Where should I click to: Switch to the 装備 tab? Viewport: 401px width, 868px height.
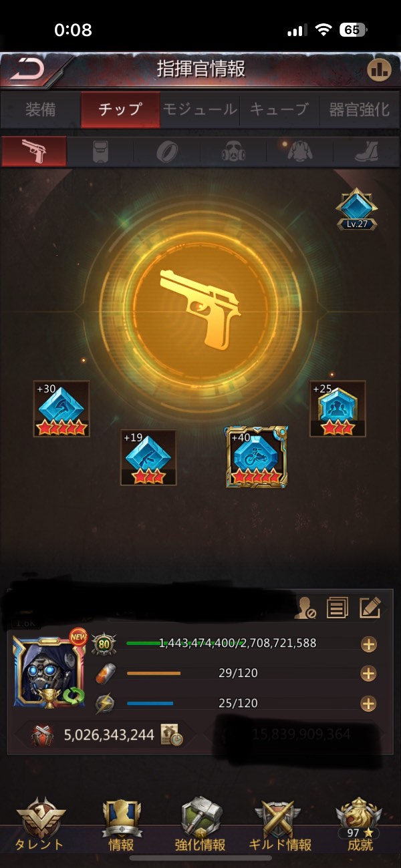[40, 110]
